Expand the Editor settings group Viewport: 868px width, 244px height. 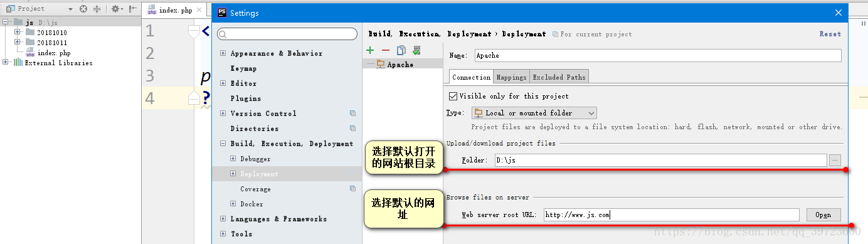(223, 83)
